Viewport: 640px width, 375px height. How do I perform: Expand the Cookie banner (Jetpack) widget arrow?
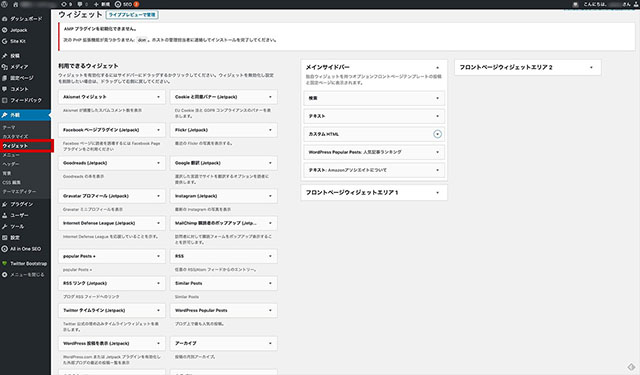click(x=270, y=97)
